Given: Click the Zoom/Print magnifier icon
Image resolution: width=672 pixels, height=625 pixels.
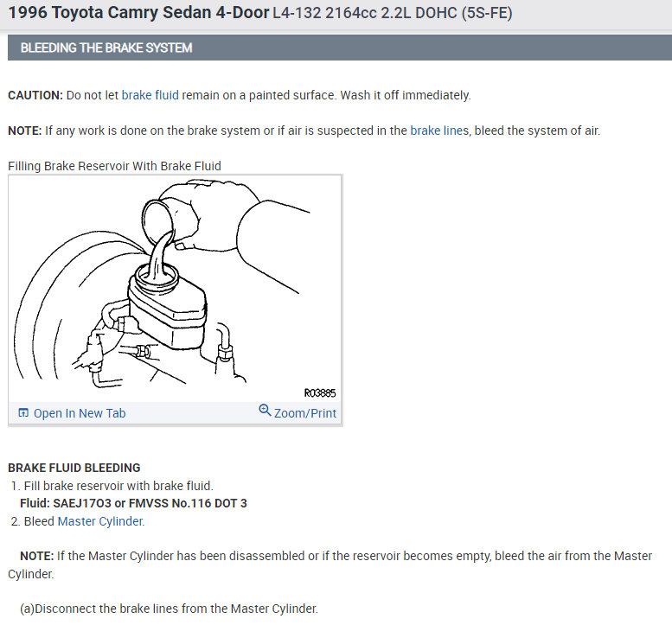Looking at the screenshot, I should (x=265, y=411).
